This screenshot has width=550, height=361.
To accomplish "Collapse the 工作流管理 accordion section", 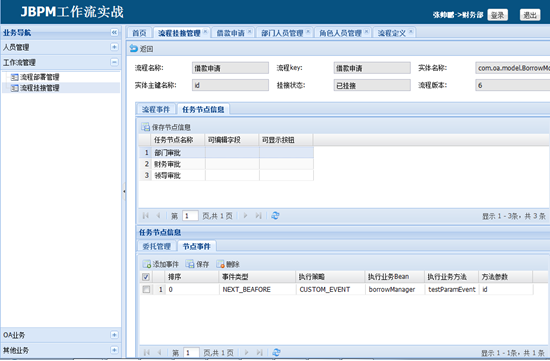I will [x=114, y=62].
